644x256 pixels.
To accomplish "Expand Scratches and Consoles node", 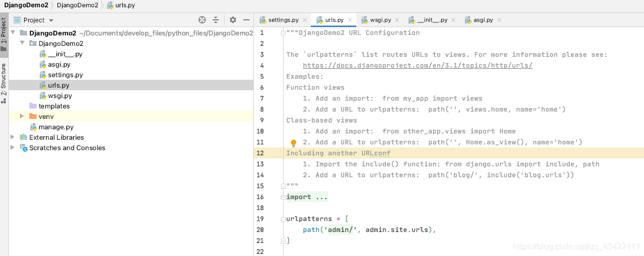I will 13,148.
